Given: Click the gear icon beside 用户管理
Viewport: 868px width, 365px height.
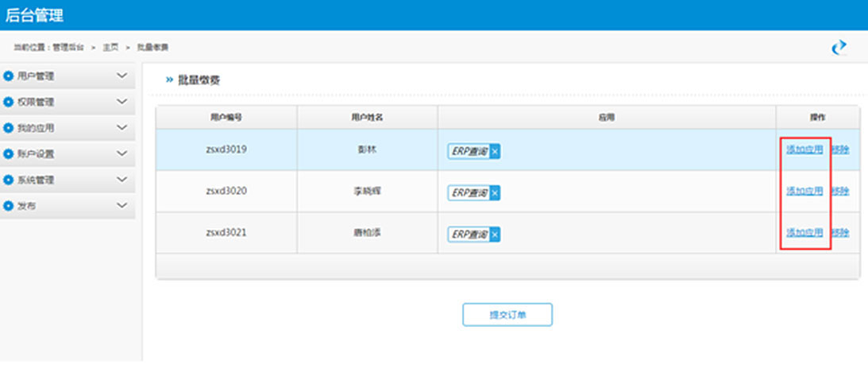Looking at the screenshot, I should pyautogui.click(x=9, y=76).
